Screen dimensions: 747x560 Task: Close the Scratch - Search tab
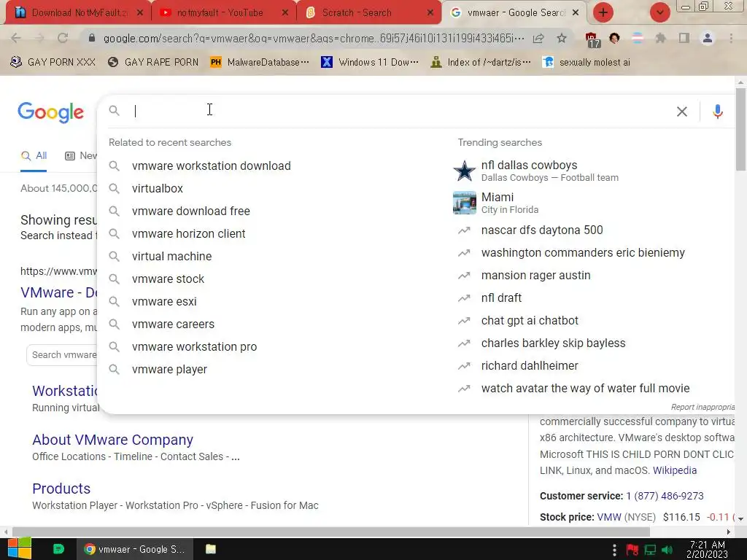(430, 13)
